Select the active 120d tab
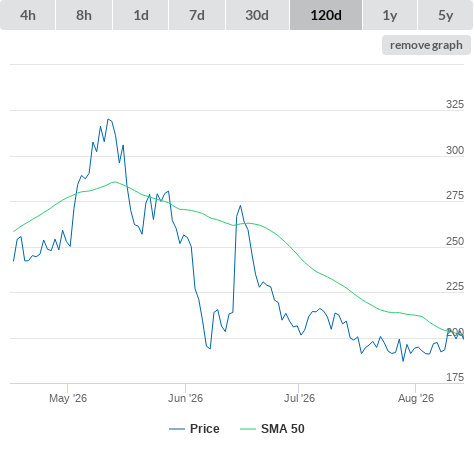474x455 pixels. pyautogui.click(x=326, y=15)
